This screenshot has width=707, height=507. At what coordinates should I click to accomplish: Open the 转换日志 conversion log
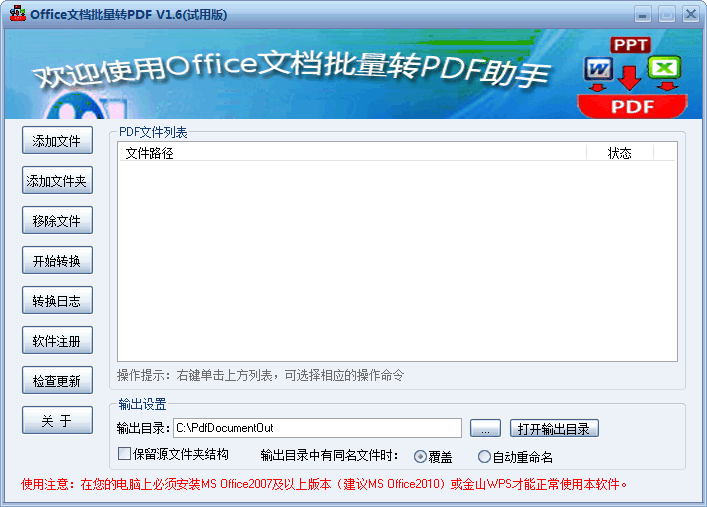coord(57,301)
